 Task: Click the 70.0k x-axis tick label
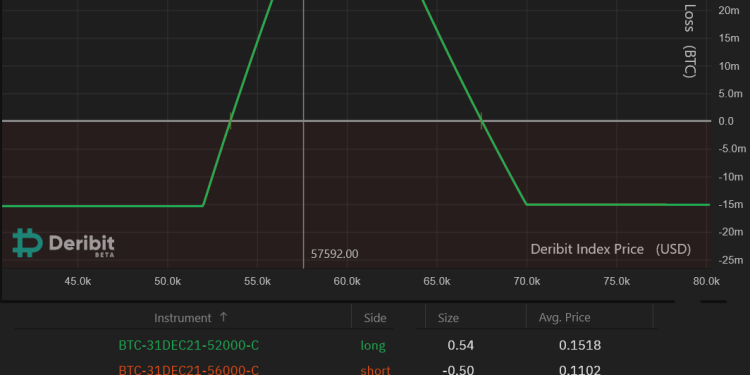pyautogui.click(x=527, y=282)
